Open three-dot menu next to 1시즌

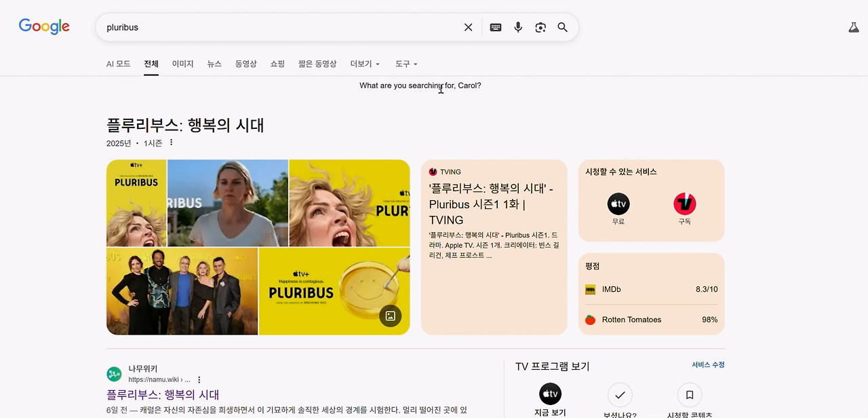(x=171, y=142)
